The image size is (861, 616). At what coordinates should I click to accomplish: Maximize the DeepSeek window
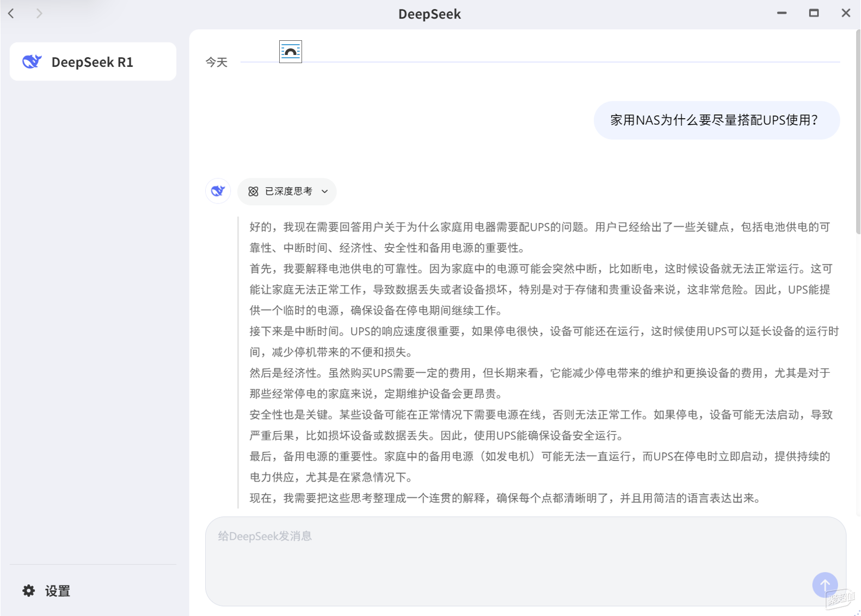point(814,13)
